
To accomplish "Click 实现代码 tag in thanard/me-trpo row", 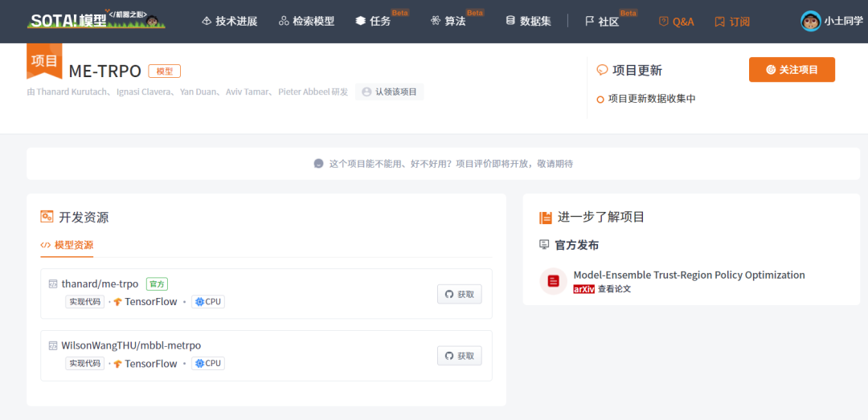I will coord(84,302).
